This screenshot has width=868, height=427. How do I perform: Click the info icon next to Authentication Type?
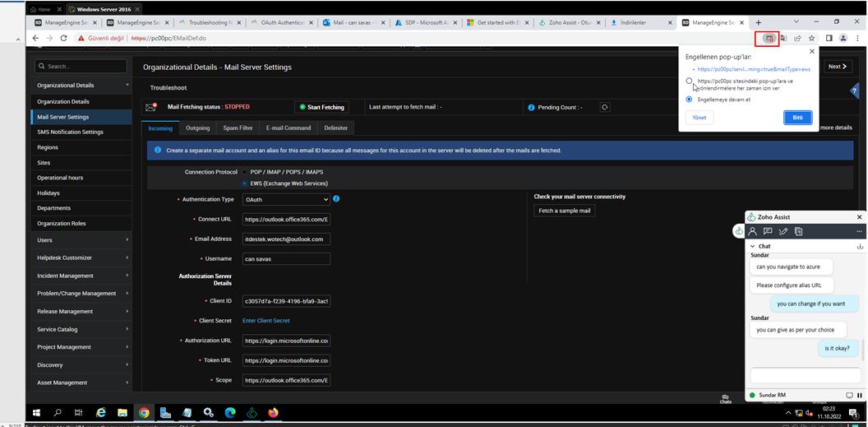[336, 198]
